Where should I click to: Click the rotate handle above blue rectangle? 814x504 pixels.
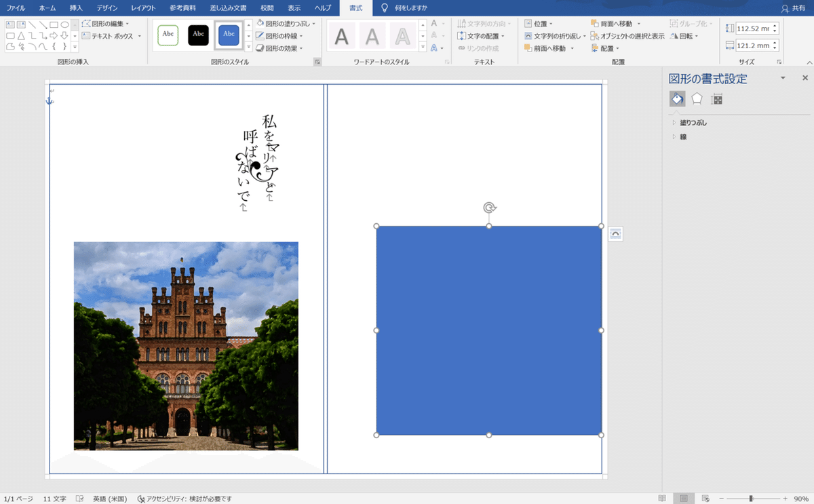click(x=489, y=208)
